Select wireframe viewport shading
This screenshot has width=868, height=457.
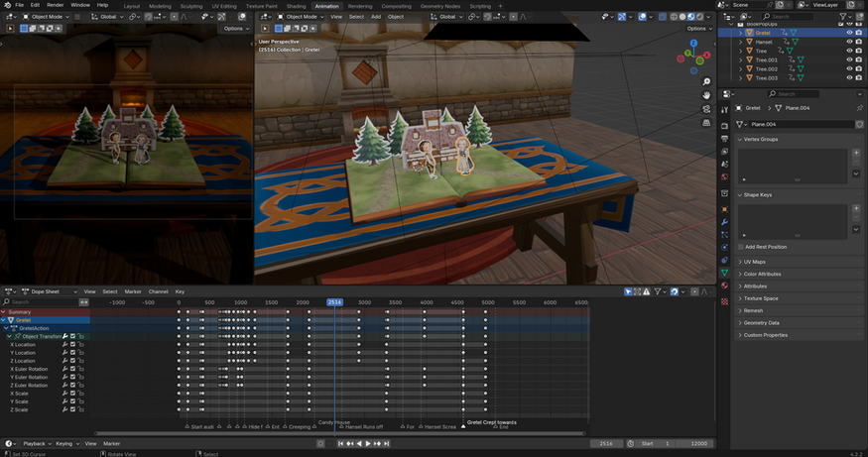tap(674, 17)
